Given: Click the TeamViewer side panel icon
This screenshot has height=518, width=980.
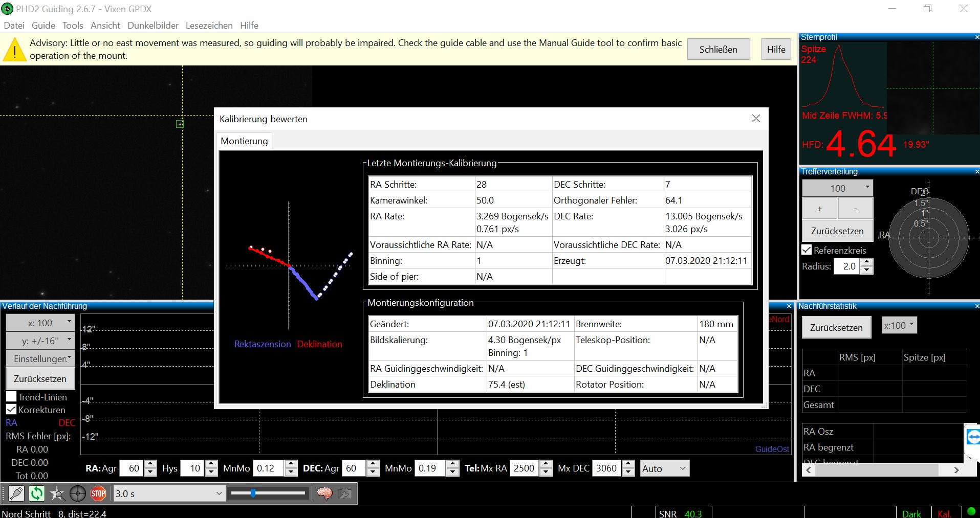Looking at the screenshot, I should (972, 437).
